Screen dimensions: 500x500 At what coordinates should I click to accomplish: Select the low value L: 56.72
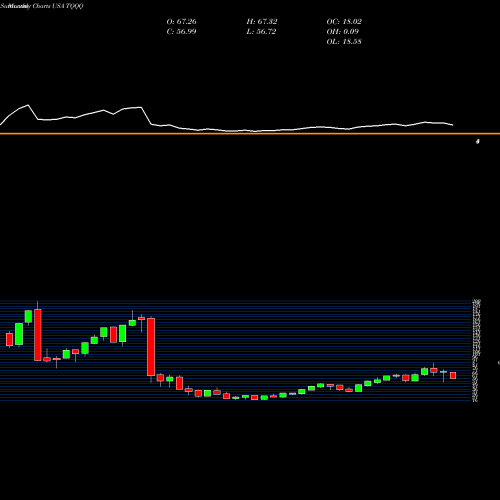[261, 32]
